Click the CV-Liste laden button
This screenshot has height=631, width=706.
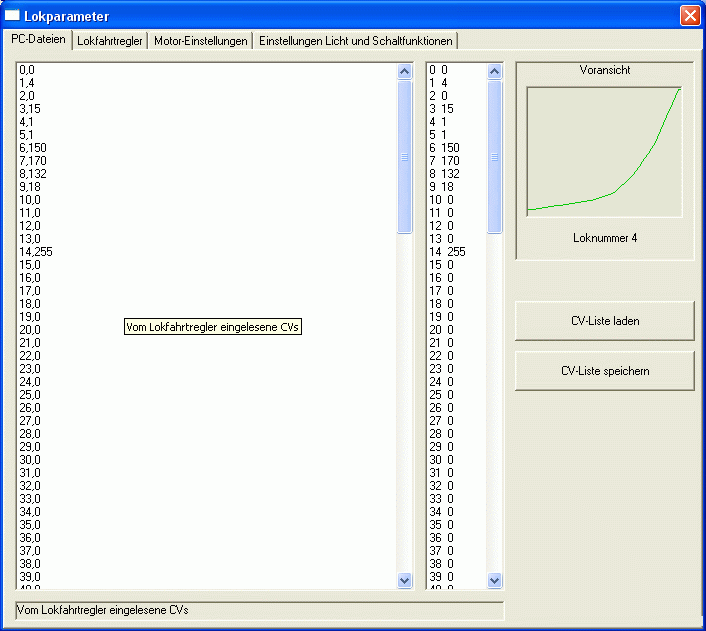(x=604, y=322)
